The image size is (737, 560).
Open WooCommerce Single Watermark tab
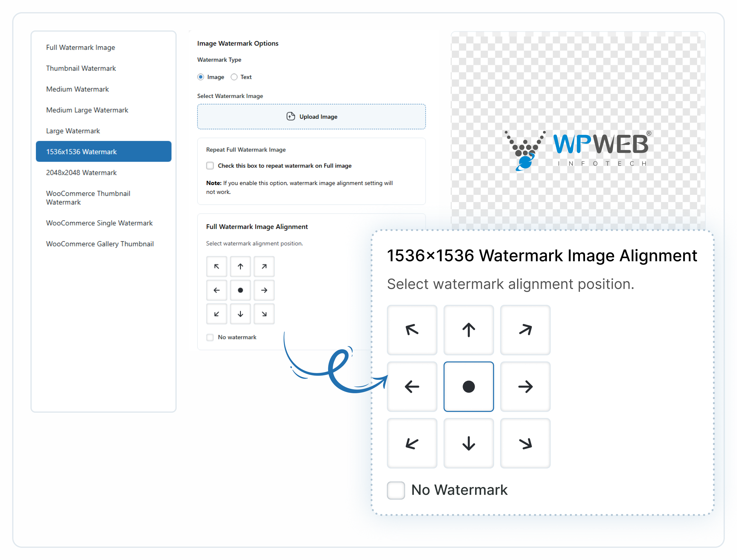coord(99,223)
